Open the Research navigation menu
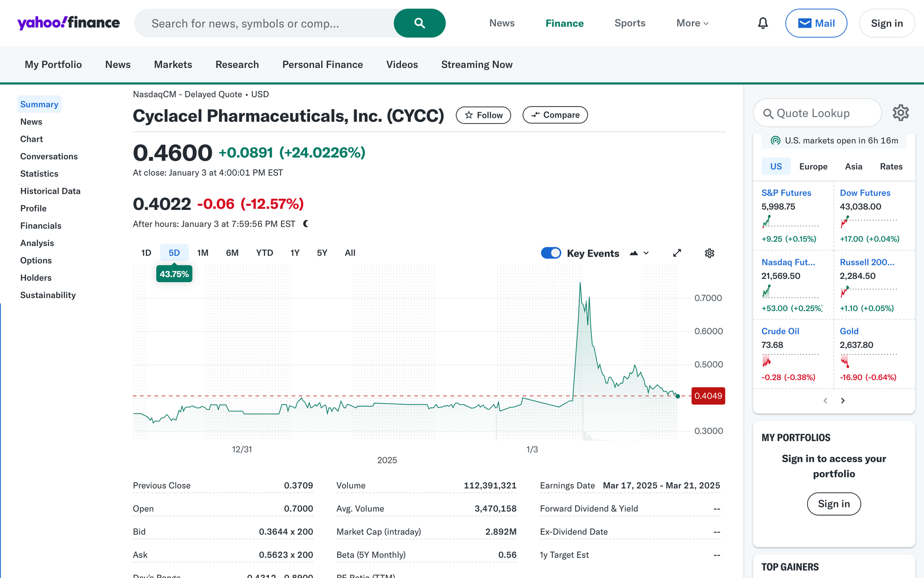 click(x=237, y=65)
